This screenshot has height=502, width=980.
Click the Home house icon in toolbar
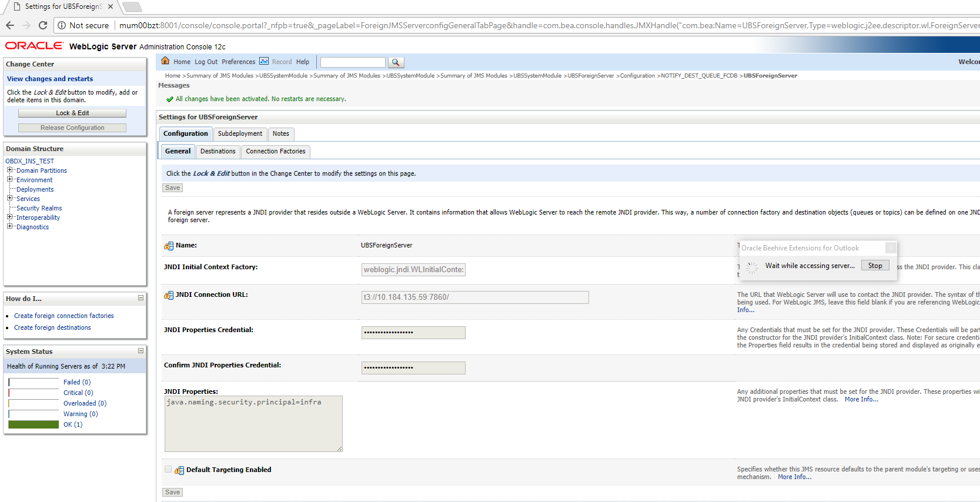pyautogui.click(x=165, y=61)
